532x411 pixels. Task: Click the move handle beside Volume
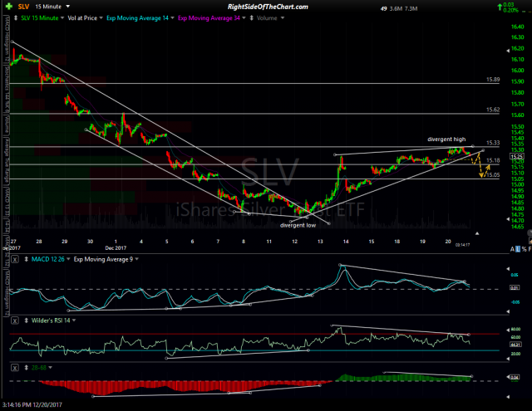(x=251, y=18)
